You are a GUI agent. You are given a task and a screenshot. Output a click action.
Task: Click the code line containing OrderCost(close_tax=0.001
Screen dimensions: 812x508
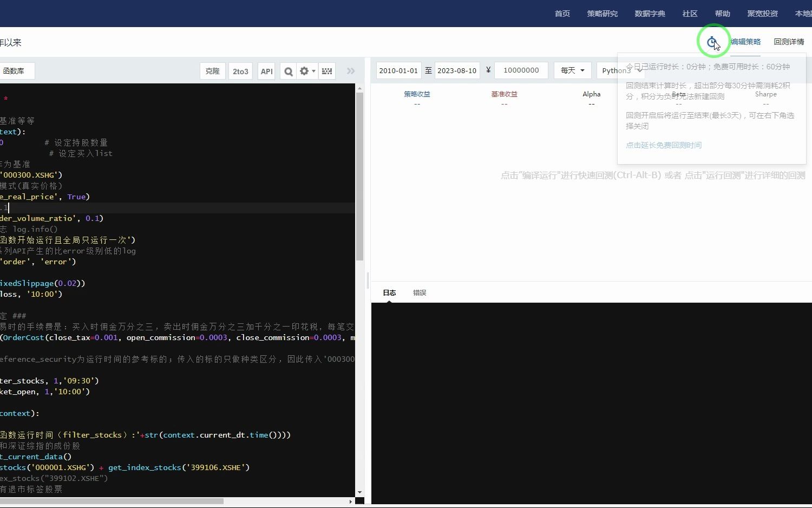pos(178,337)
